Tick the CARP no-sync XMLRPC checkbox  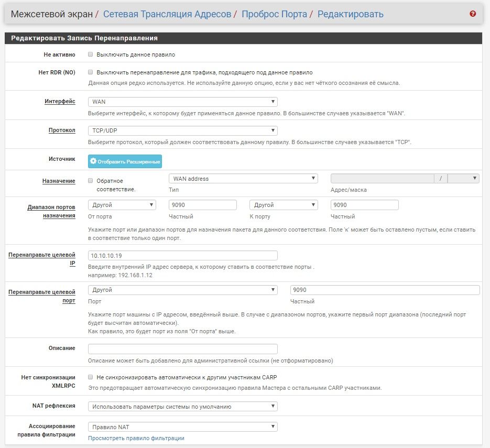pyautogui.click(x=91, y=377)
